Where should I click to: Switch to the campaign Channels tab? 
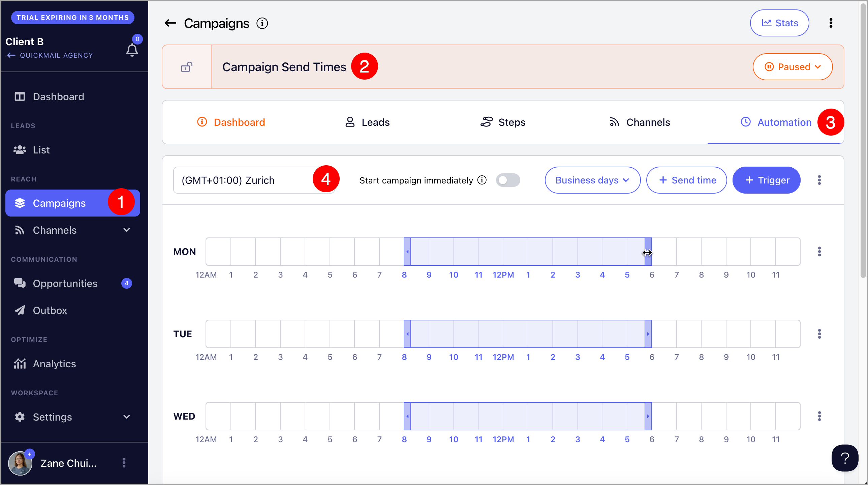[640, 122]
